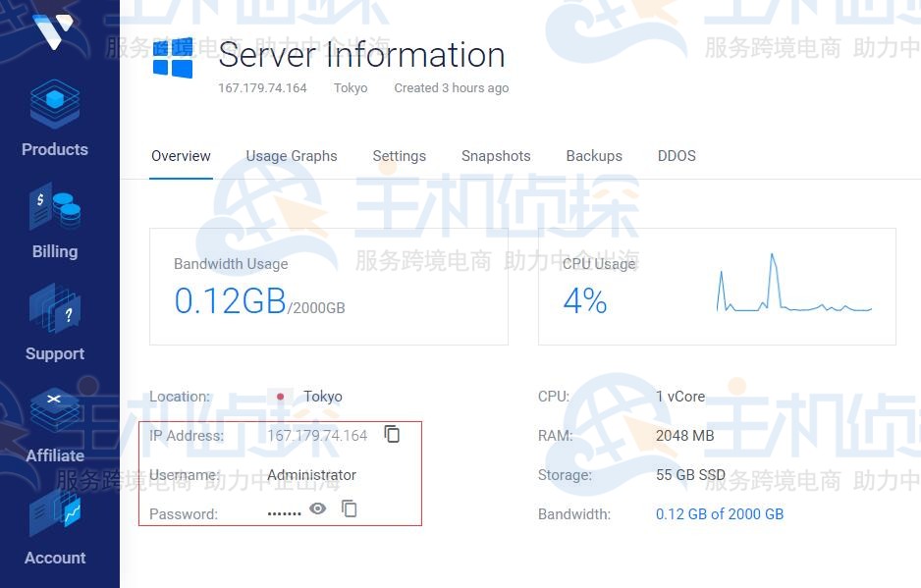
Task: Open the Settings tab
Action: [x=399, y=155]
